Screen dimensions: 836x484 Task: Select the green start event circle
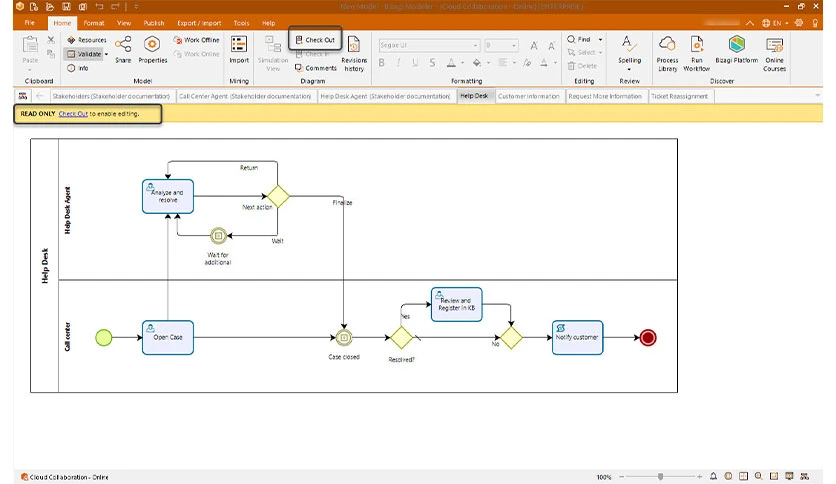pyautogui.click(x=103, y=337)
